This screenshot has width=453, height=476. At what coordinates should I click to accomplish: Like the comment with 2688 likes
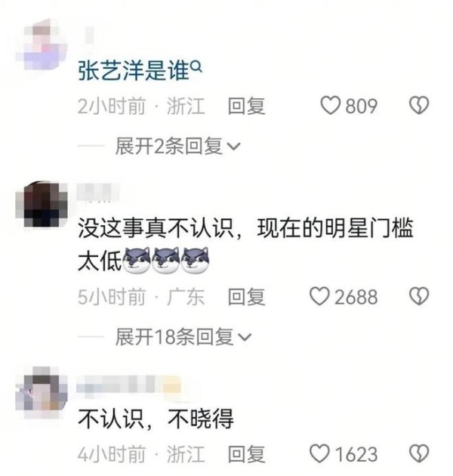(319, 296)
